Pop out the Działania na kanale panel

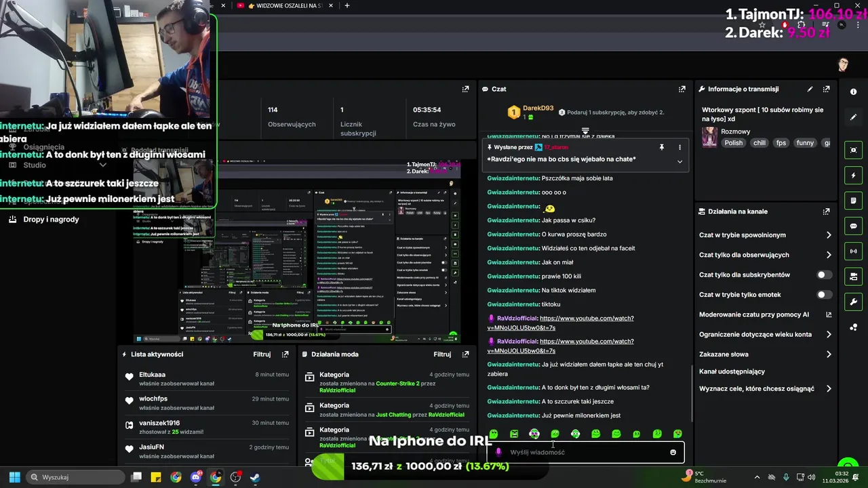[x=826, y=211]
